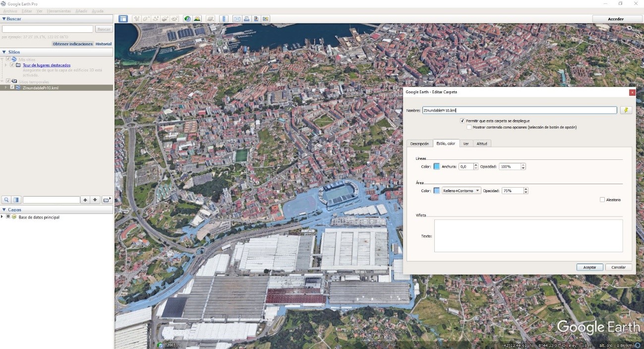Click into the Nombre text field
The width and height of the screenshot is (644, 349).
pos(520,110)
